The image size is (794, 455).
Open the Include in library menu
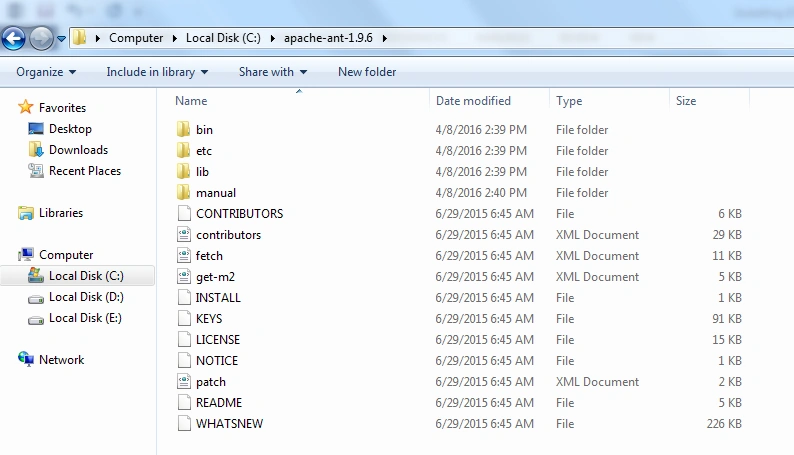click(x=157, y=72)
